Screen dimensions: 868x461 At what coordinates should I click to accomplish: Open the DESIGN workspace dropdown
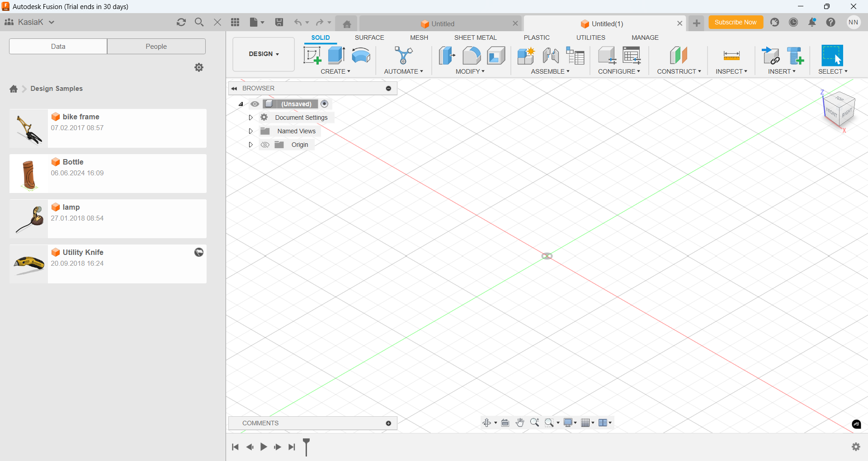click(x=264, y=54)
